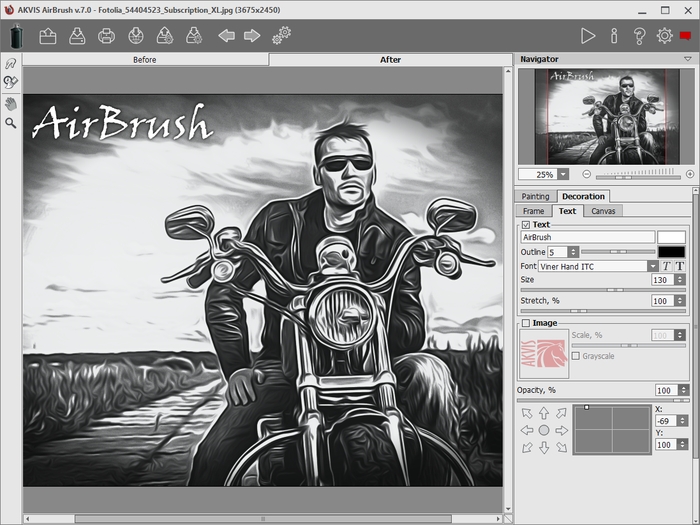This screenshot has width=700, height=525.
Task: Open batch processing gears icon
Action: click(x=282, y=35)
